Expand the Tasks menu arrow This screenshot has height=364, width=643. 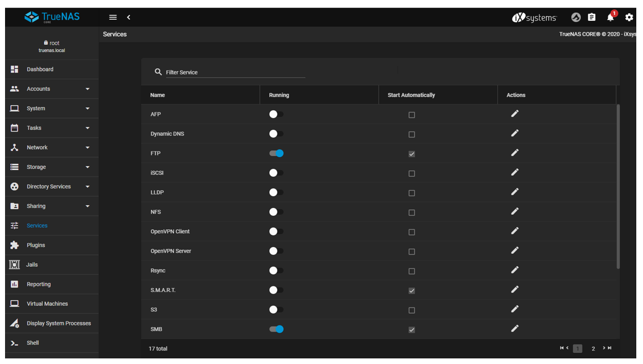point(87,128)
